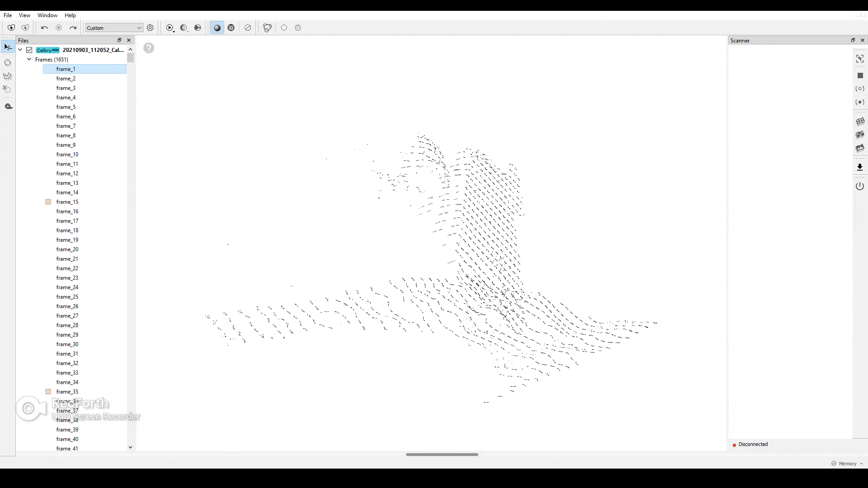Click the download icon in the Scanner panel
868x488 pixels.
[x=860, y=167]
